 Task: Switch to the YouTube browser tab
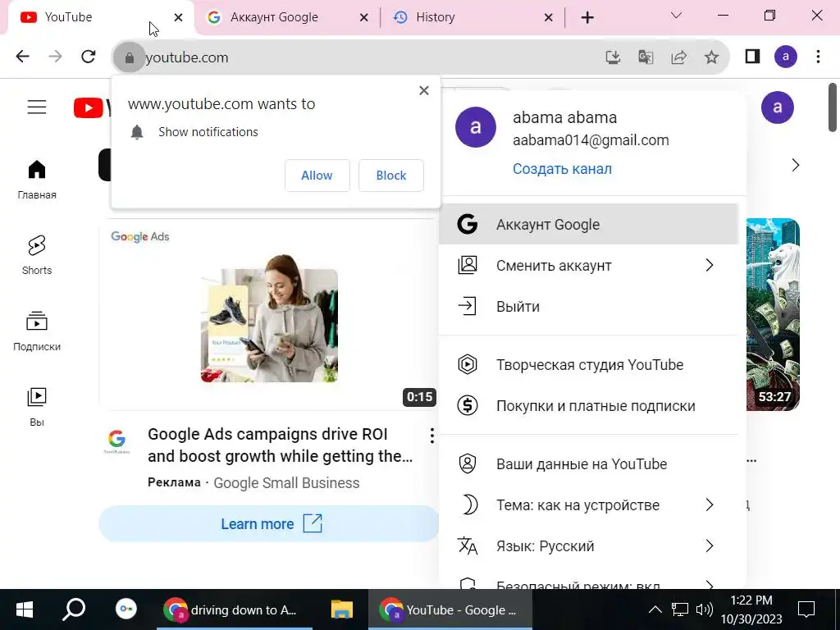(99, 17)
